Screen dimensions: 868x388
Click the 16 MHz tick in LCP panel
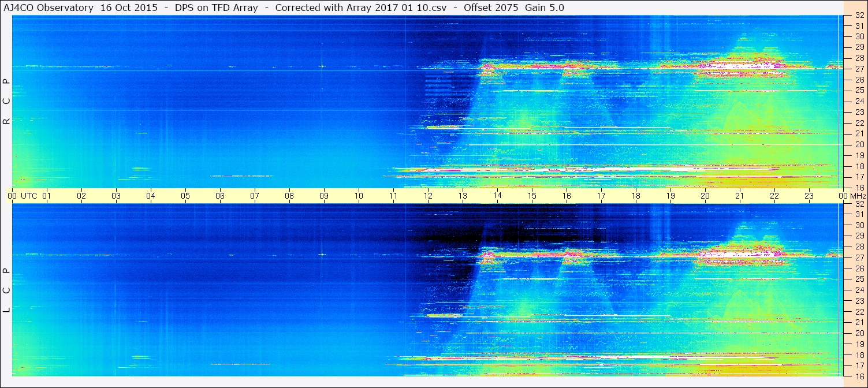pos(859,376)
